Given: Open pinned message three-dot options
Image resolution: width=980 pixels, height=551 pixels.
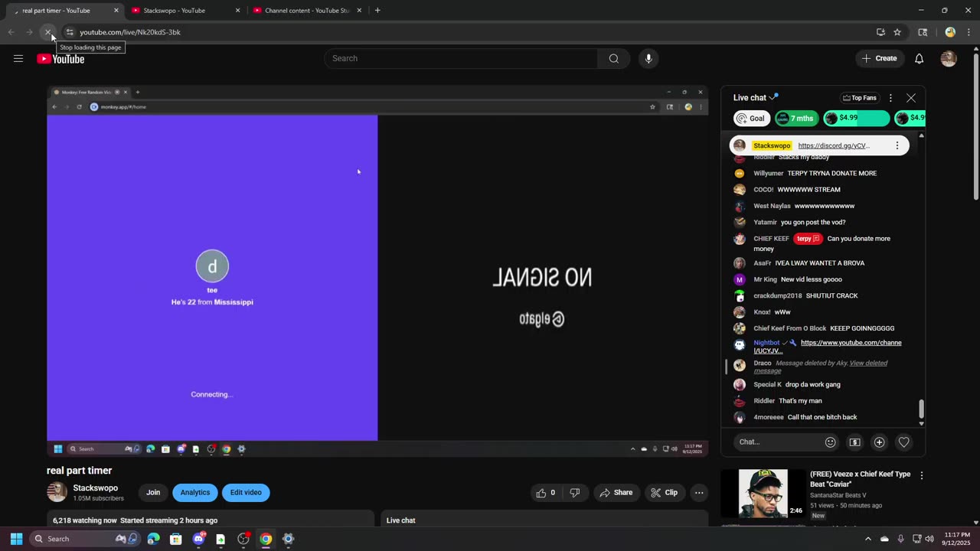Looking at the screenshot, I should pyautogui.click(x=897, y=145).
